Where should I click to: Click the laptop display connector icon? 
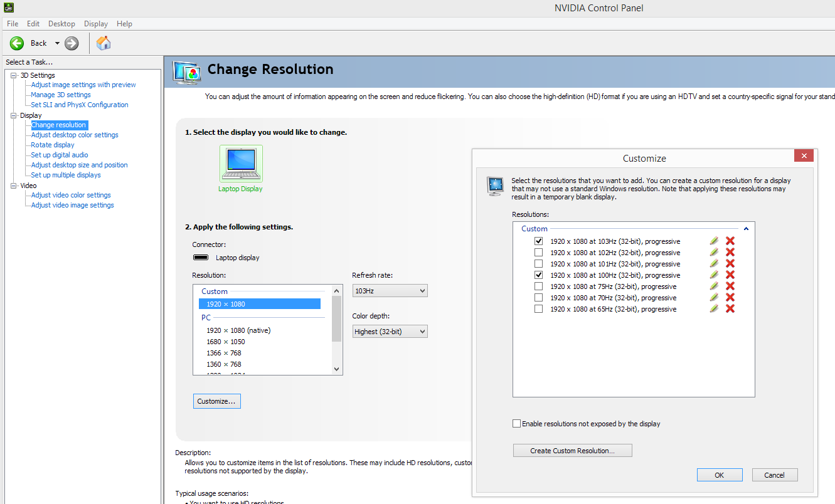201,257
